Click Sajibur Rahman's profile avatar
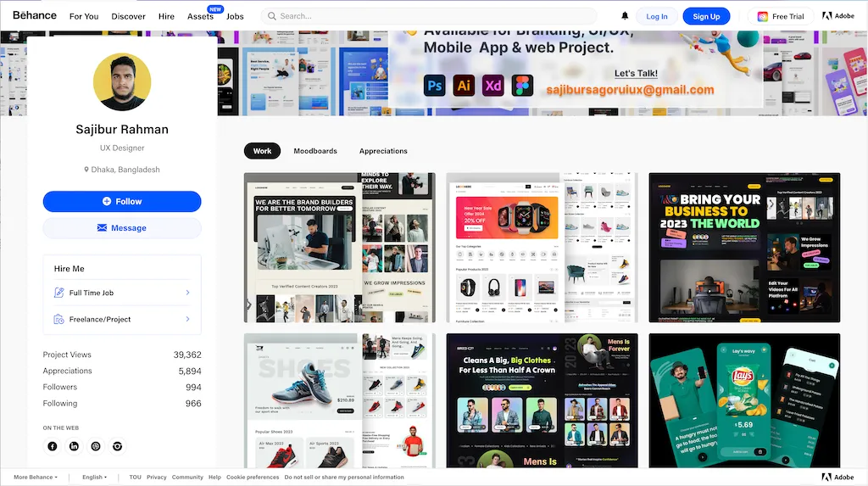868x486 pixels. click(x=122, y=82)
